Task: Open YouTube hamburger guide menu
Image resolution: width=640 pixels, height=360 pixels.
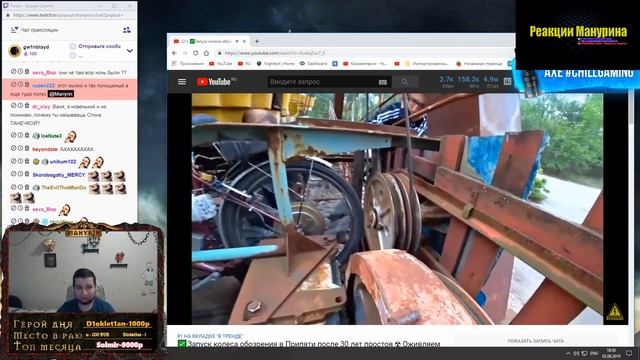Action: [x=182, y=82]
